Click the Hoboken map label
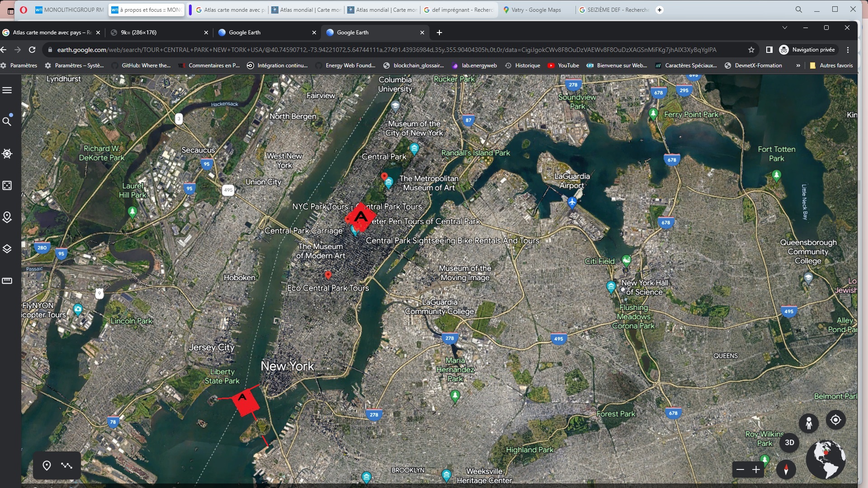Image resolution: width=868 pixels, height=488 pixels. [240, 277]
